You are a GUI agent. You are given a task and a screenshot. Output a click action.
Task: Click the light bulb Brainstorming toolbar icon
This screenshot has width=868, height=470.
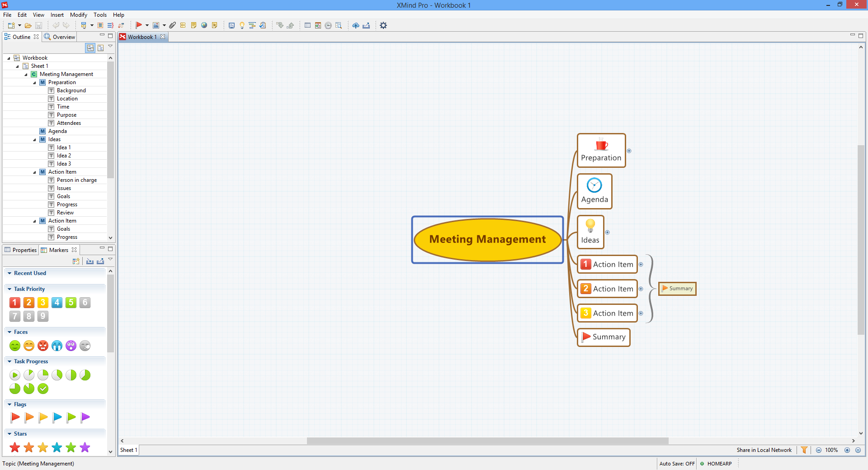pyautogui.click(x=242, y=25)
